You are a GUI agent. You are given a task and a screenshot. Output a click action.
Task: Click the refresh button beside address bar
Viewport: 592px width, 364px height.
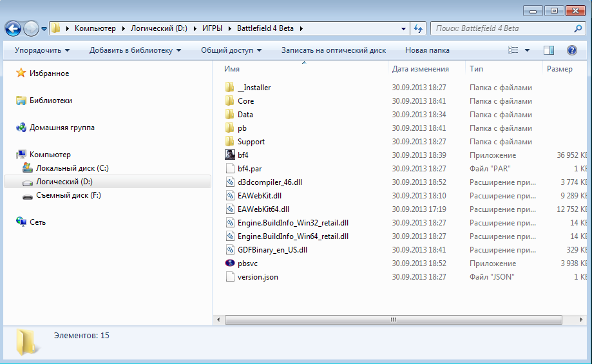coord(418,28)
